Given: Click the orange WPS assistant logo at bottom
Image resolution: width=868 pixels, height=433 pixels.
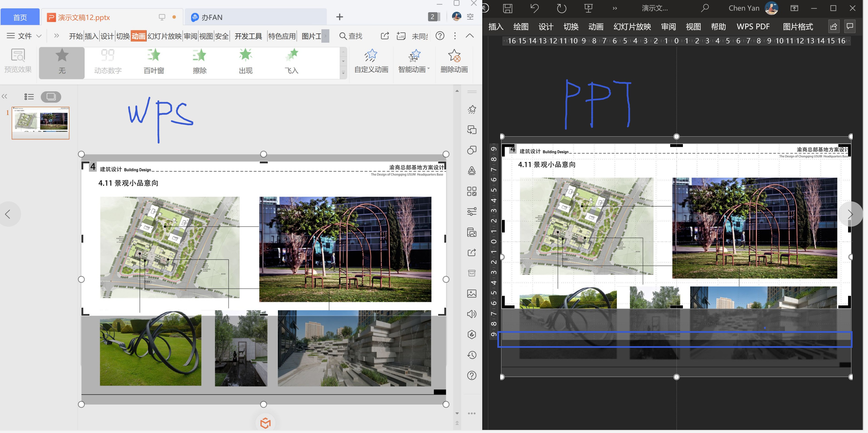Looking at the screenshot, I should click(x=266, y=423).
